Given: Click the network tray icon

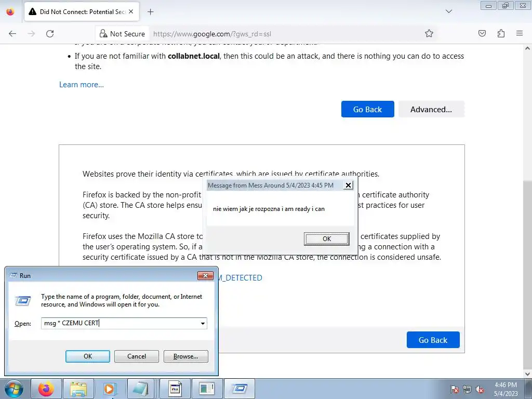Looking at the screenshot, I should (x=467, y=389).
